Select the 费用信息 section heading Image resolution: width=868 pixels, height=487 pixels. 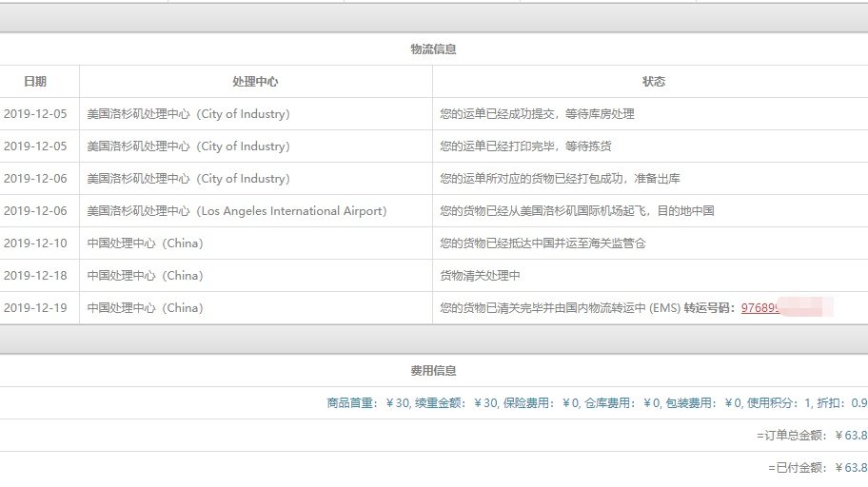point(433,370)
